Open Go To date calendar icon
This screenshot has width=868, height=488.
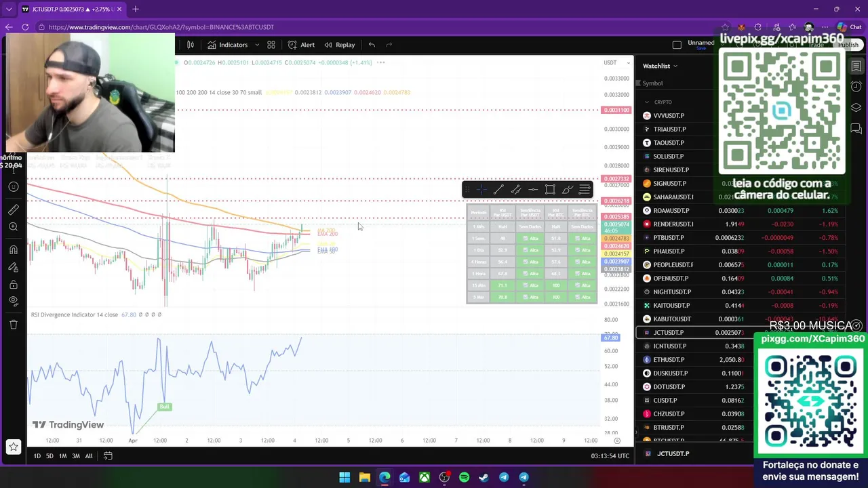[108, 456]
